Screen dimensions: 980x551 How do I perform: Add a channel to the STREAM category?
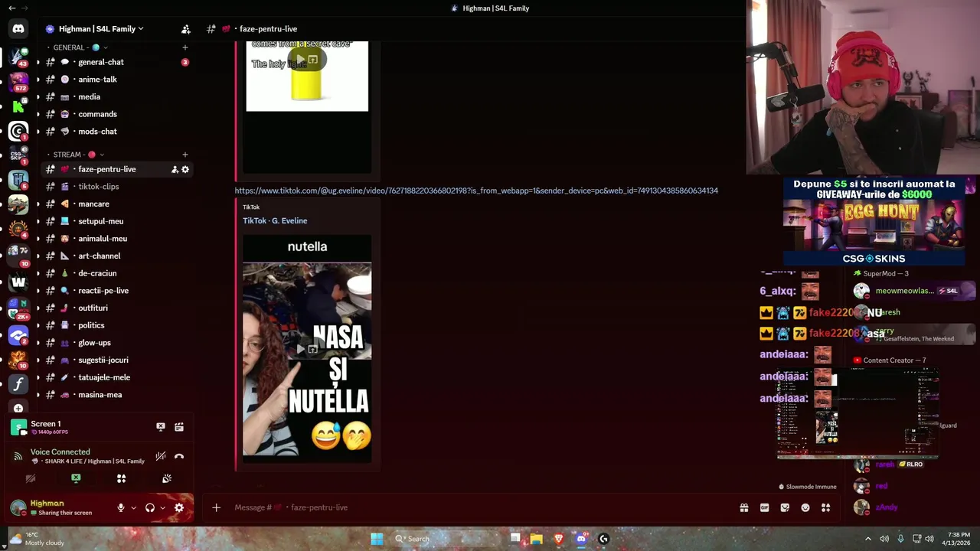(185, 155)
